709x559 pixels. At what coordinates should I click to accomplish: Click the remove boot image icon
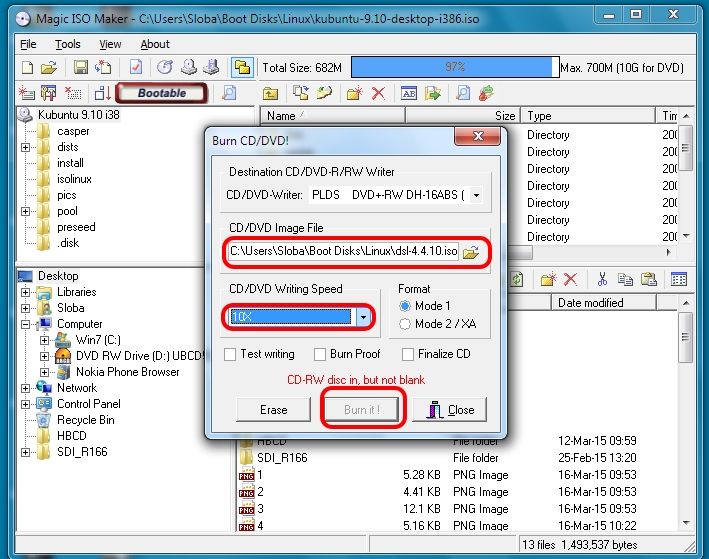tap(73, 93)
